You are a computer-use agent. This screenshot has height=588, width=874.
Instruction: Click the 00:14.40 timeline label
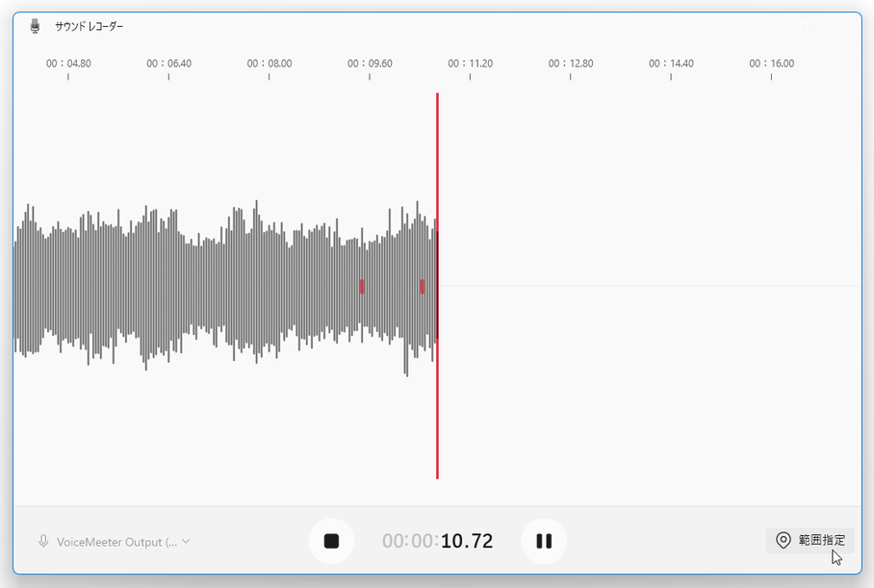[671, 64]
